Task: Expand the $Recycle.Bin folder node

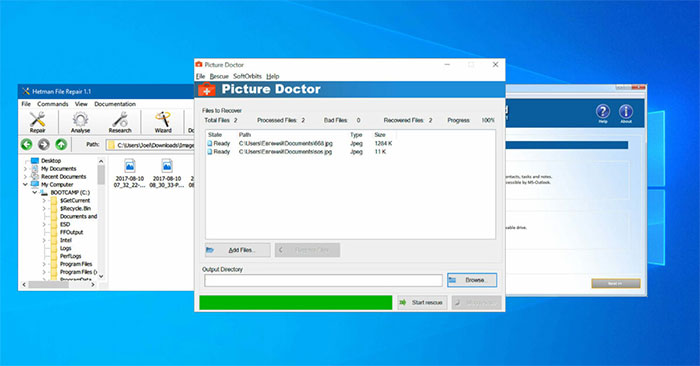Action: 44,208
